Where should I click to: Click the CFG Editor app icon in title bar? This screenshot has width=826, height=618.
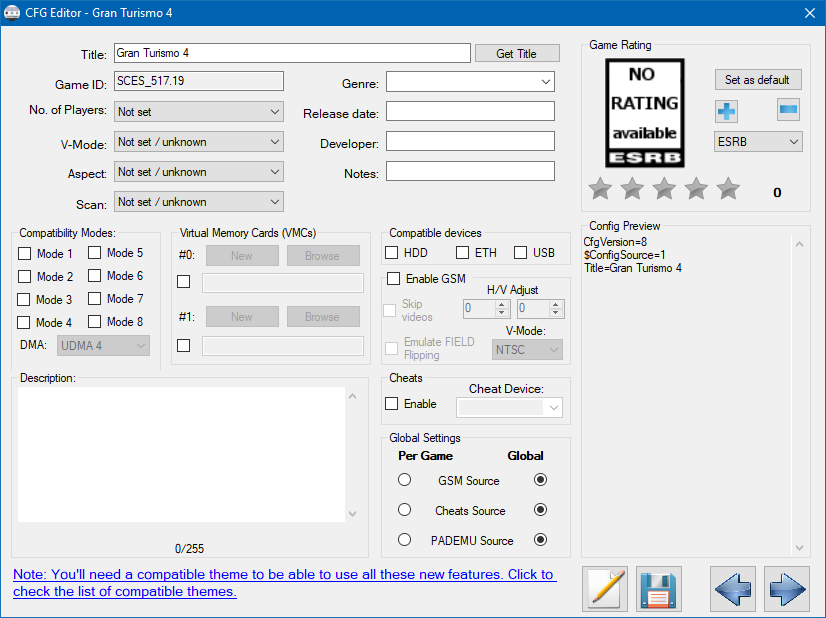[x=12, y=13]
